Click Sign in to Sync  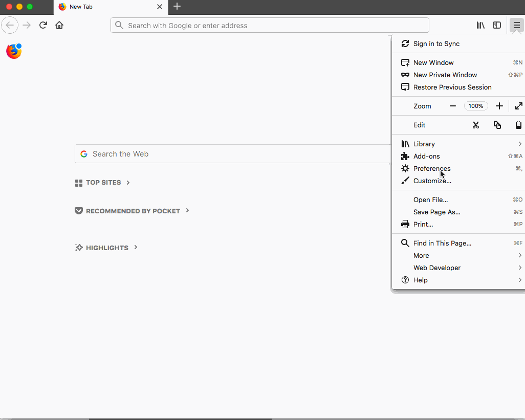pos(436,43)
